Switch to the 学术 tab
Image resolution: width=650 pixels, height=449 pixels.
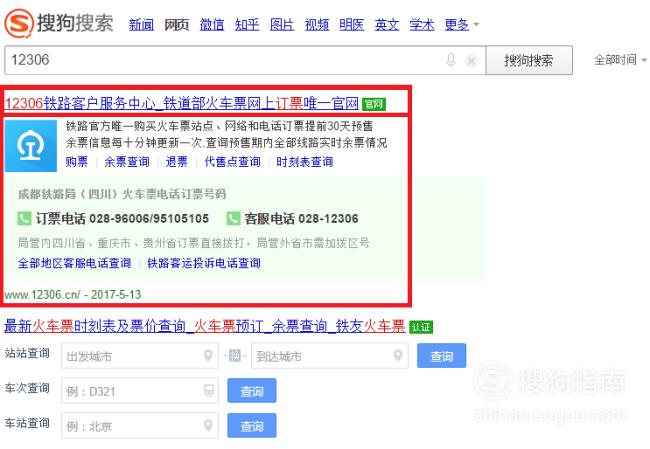[x=422, y=25]
